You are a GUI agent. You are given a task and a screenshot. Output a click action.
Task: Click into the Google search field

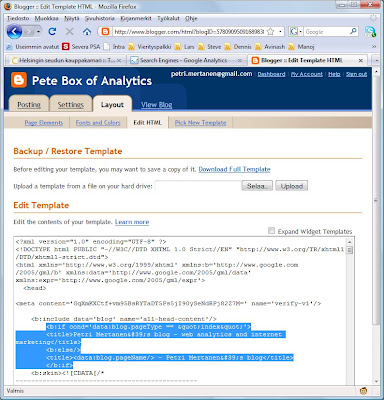pyautogui.click(x=326, y=32)
